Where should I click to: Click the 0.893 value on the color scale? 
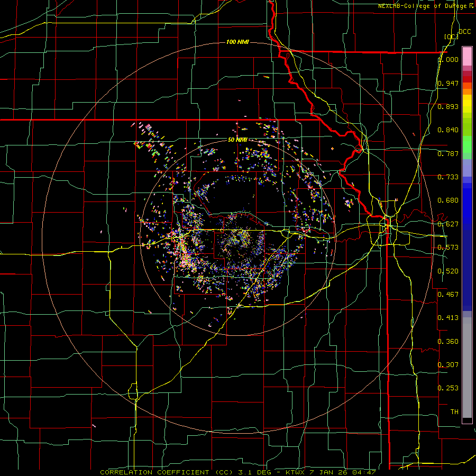pyautogui.click(x=448, y=106)
